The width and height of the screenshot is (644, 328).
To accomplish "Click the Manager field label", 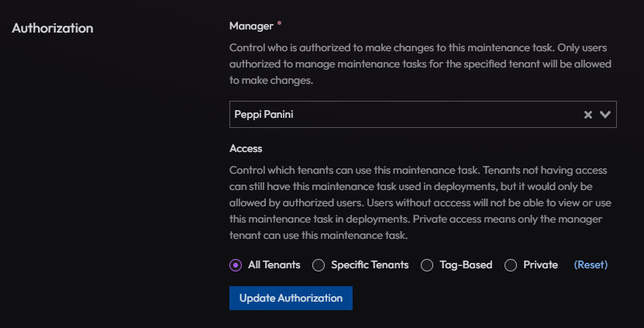I will (x=251, y=26).
